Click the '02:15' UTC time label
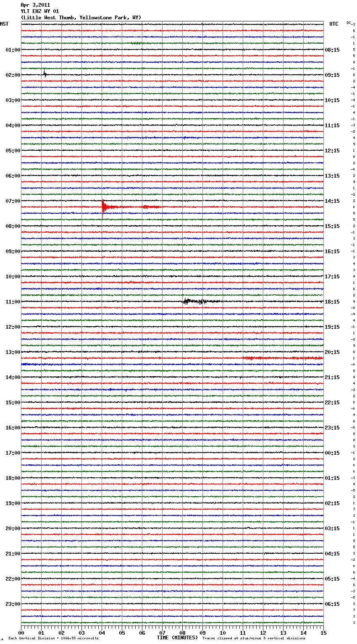The width and height of the screenshot is (357, 644). point(332,503)
